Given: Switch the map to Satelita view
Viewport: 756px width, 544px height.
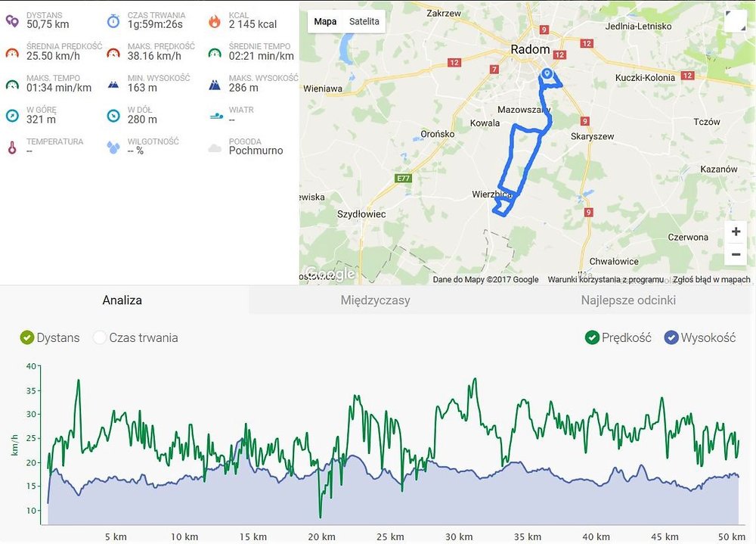Looking at the screenshot, I should [364, 21].
